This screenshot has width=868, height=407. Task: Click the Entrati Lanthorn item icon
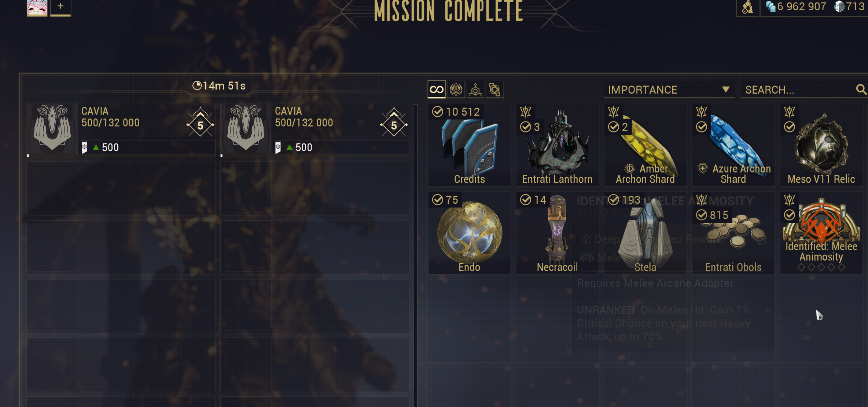pos(558,144)
